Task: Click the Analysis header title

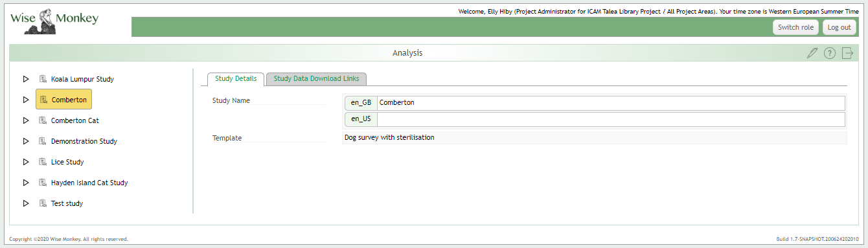Action: tap(407, 53)
